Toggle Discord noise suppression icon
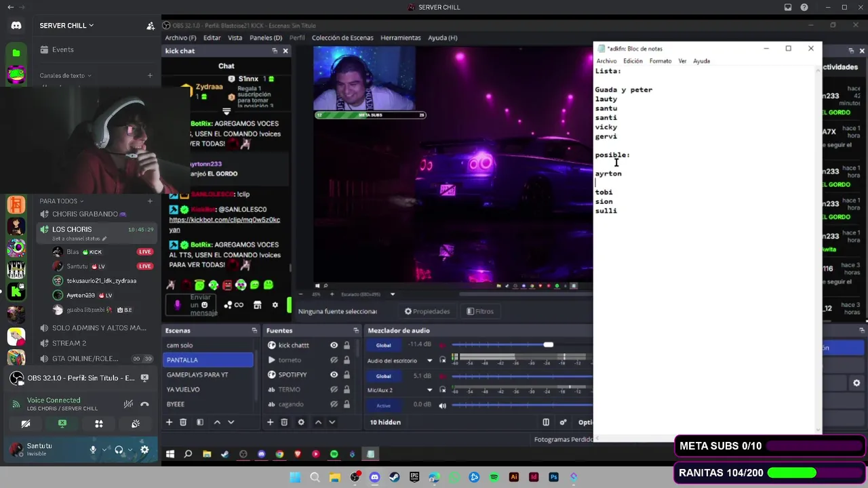Viewport: 868px width, 488px height. (128, 404)
